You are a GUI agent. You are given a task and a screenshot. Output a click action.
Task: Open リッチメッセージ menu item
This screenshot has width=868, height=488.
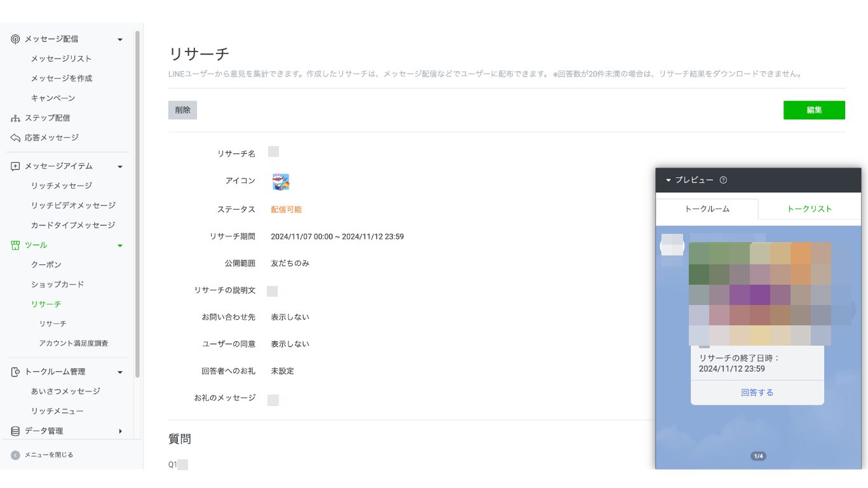pos(62,186)
